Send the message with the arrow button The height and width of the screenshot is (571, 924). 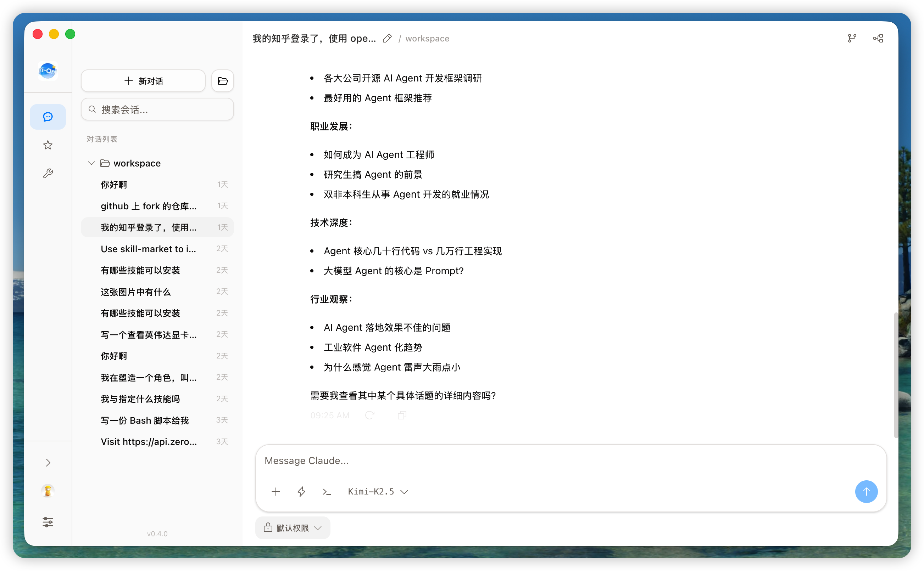pyautogui.click(x=866, y=491)
